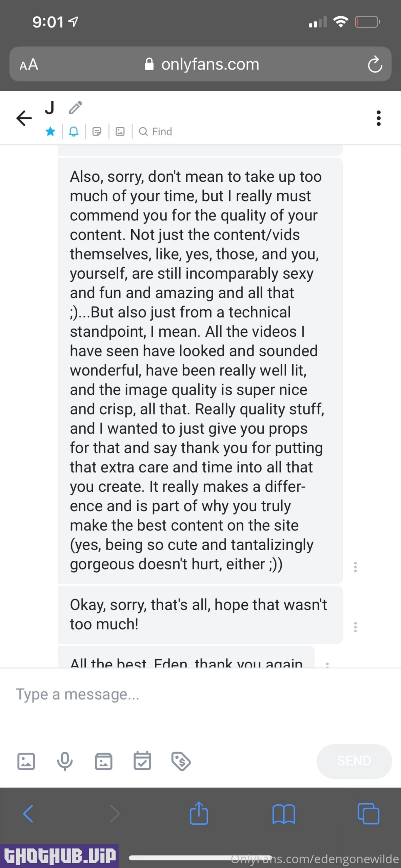The width and height of the screenshot is (401, 868).
Task: Schedule the message with calendar icon
Action: click(142, 761)
